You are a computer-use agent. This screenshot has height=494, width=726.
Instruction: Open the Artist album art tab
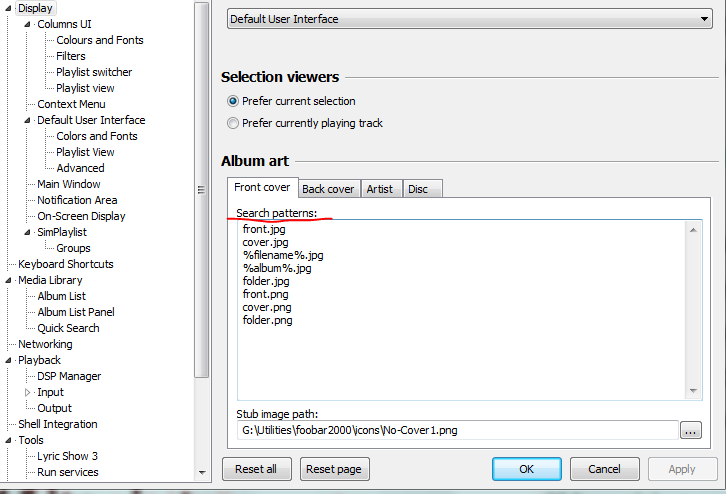[x=380, y=189]
